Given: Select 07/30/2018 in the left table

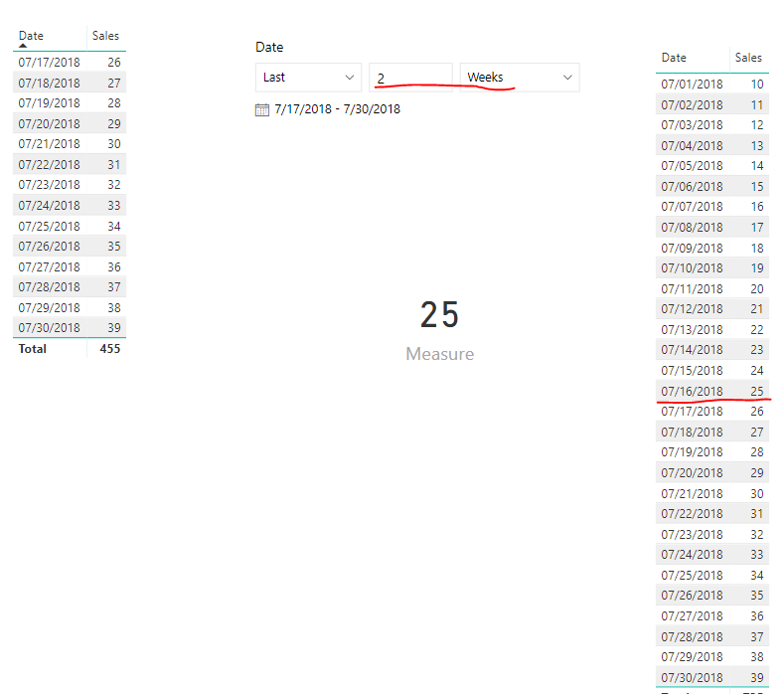Looking at the screenshot, I should tap(49, 328).
